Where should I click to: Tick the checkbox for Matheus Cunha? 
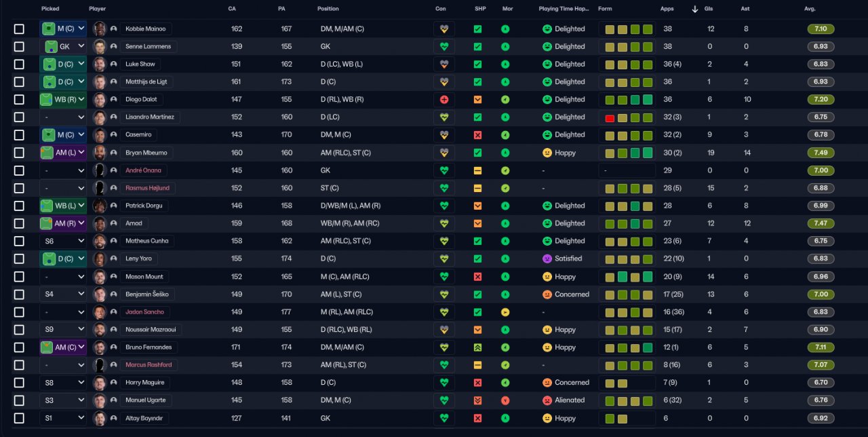point(19,241)
